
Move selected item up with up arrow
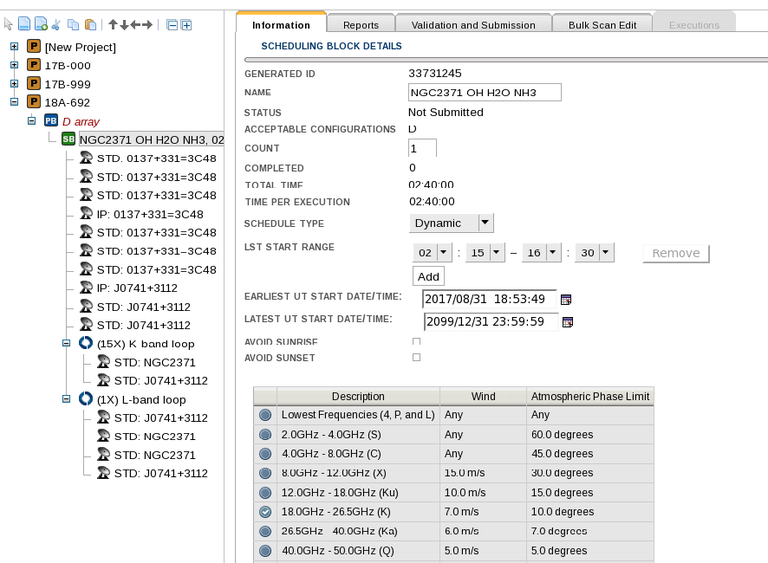[x=113, y=24]
